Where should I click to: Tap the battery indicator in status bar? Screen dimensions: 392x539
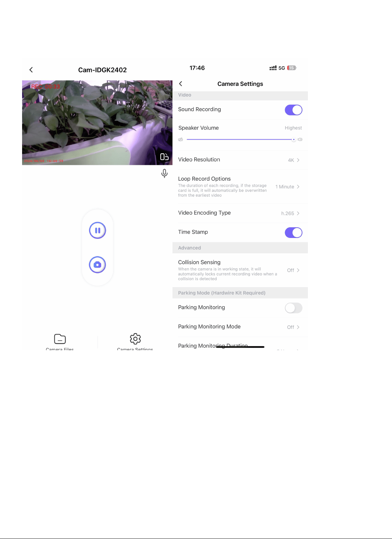292,68
